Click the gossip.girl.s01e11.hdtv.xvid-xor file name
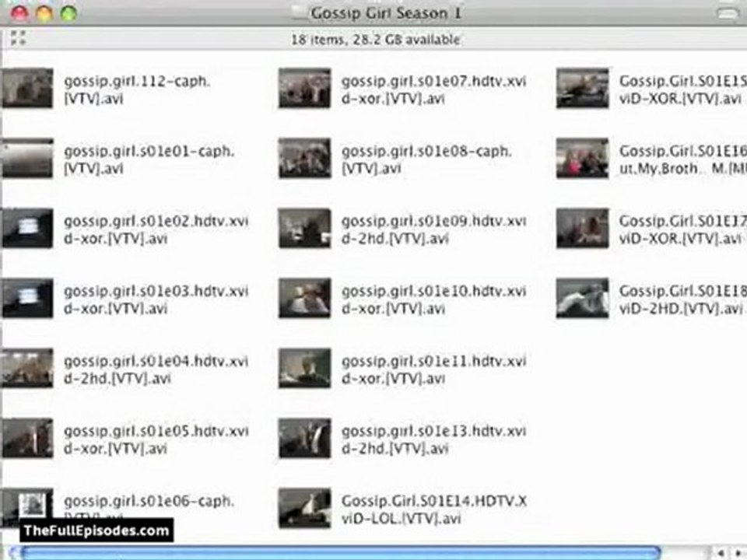 pyautogui.click(x=434, y=369)
